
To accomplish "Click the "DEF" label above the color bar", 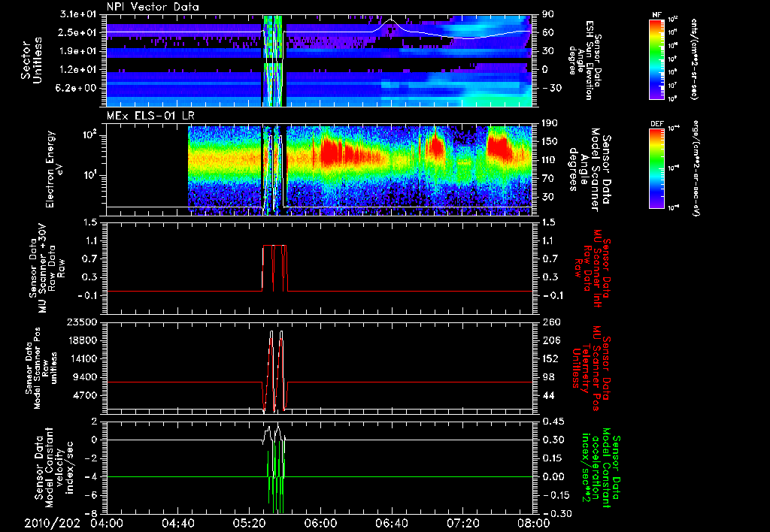I will pos(656,124).
